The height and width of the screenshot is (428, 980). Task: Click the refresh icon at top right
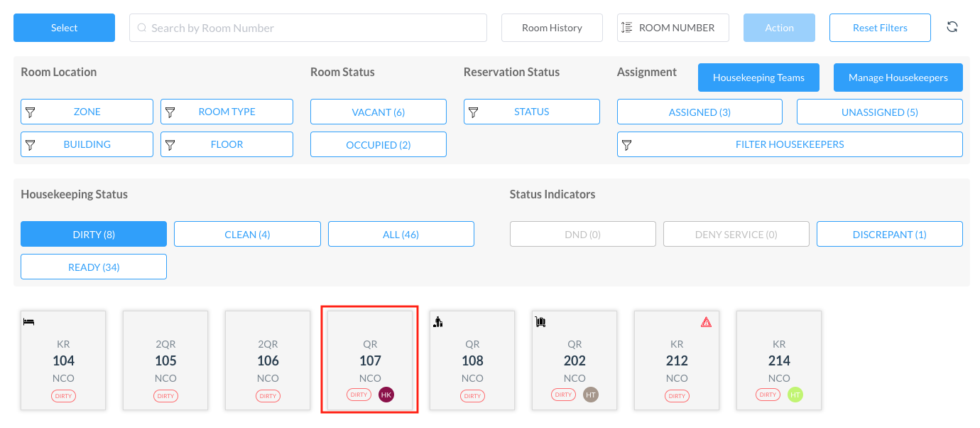point(952,27)
